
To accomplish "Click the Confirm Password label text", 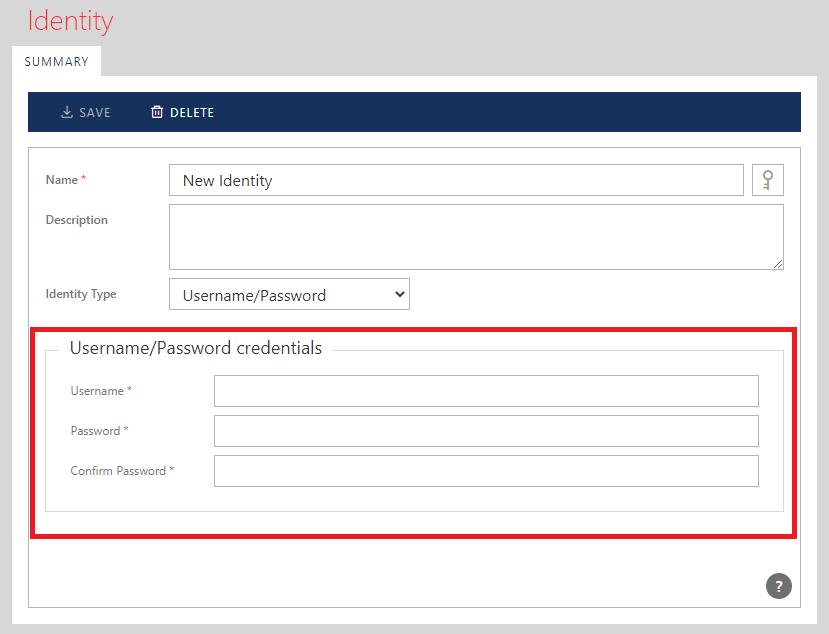I will click(x=118, y=471).
